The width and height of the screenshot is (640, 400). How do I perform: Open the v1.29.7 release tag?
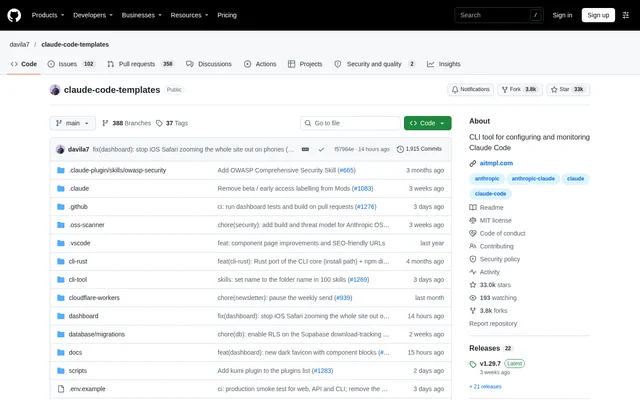coord(490,363)
